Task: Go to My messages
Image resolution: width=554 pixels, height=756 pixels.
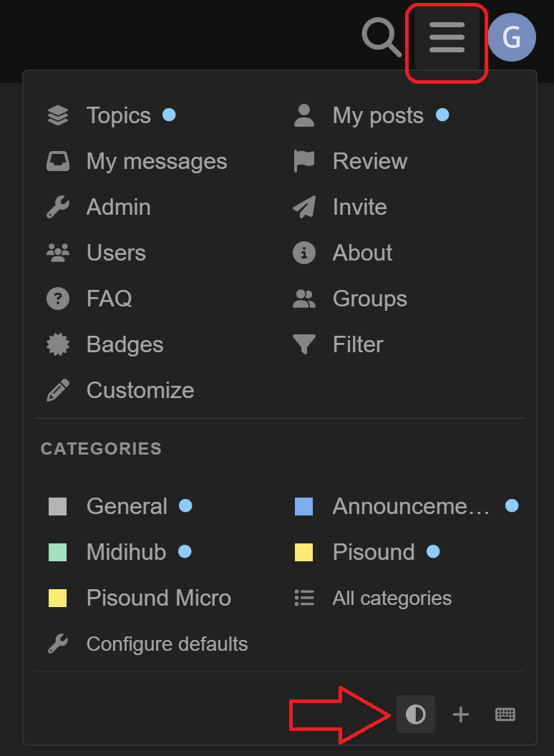Action: click(156, 161)
